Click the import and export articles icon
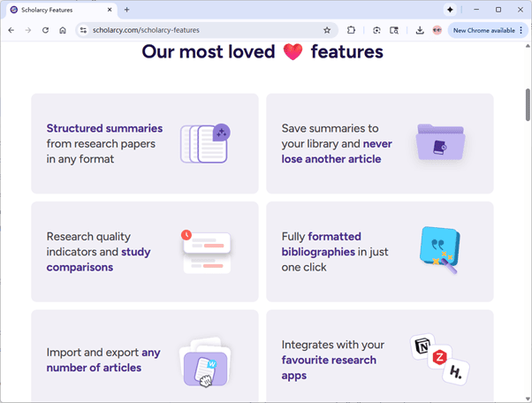The width and height of the screenshot is (532, 403). pyautogui.click(x=204, y=361)
